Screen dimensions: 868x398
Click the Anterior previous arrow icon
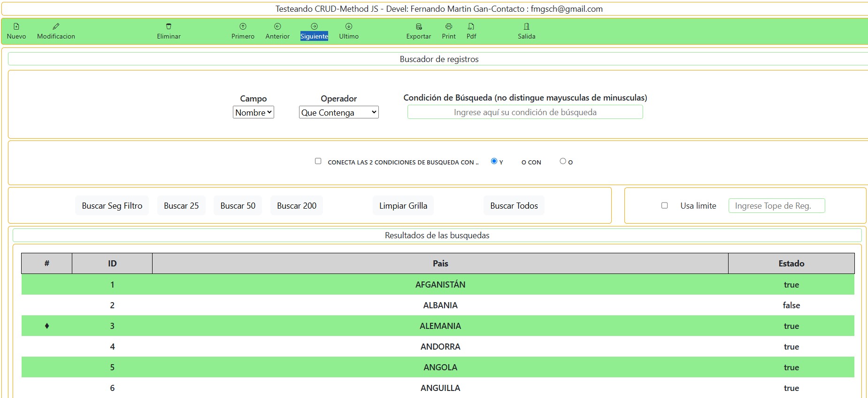[x=277, y=27]
